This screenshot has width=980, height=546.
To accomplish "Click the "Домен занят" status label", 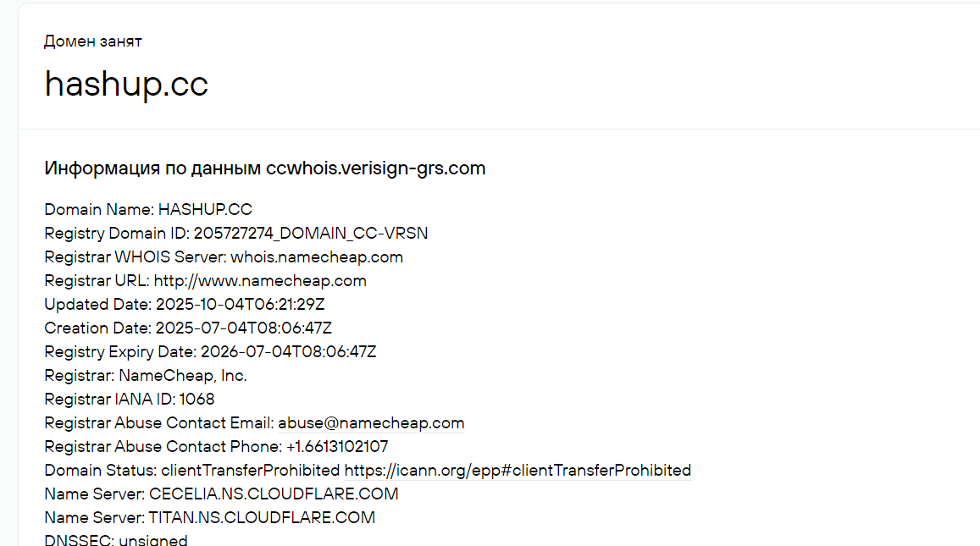I will [x=93, y=41].
